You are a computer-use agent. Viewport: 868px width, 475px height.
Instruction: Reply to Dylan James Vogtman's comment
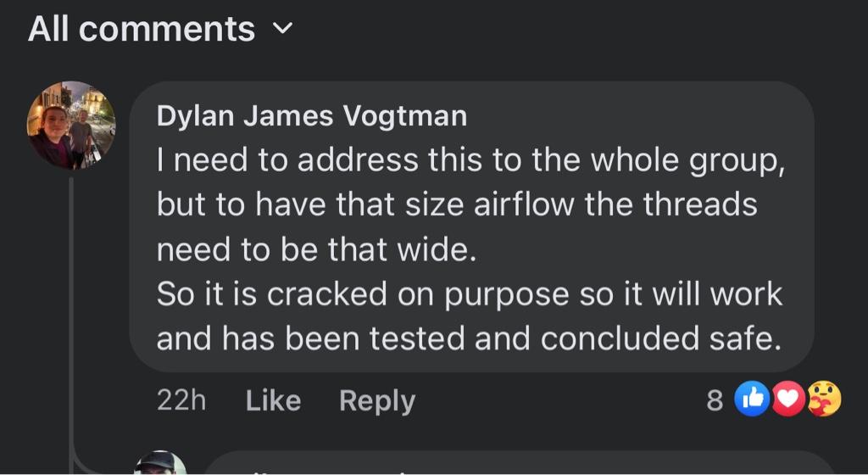[377, 400]
